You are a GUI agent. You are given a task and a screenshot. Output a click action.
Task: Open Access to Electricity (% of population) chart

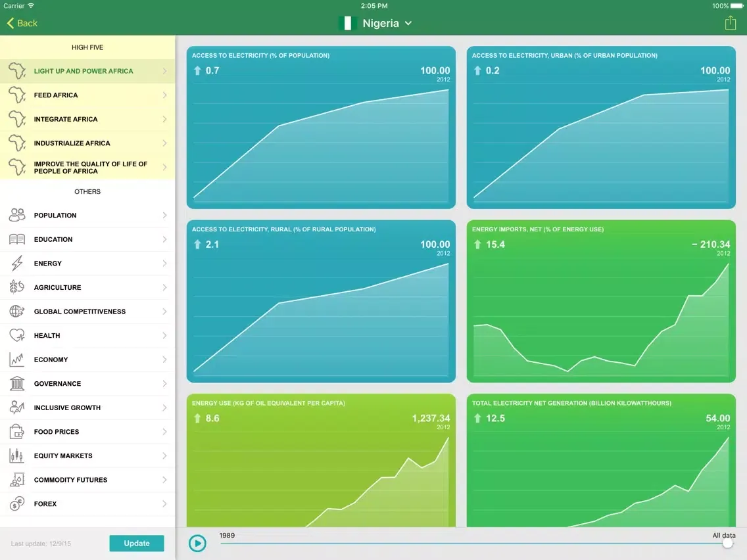[321, 127]
